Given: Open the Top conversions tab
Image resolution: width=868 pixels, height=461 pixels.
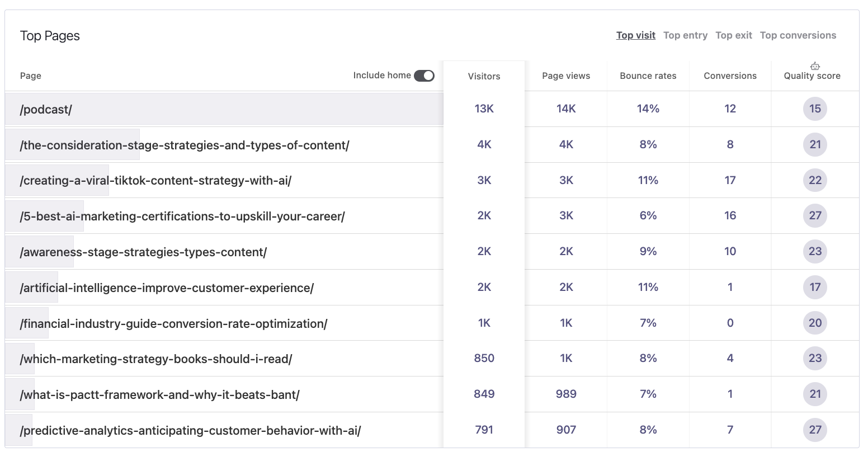Looking at the screenshot, I should tap(798, 35).
